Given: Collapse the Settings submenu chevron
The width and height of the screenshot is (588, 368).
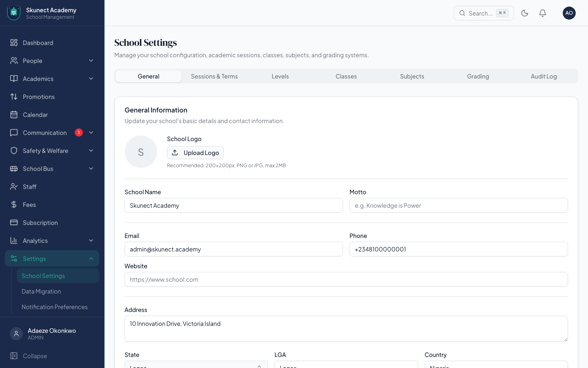Looking at the screenshot, I should coord(91,258).
